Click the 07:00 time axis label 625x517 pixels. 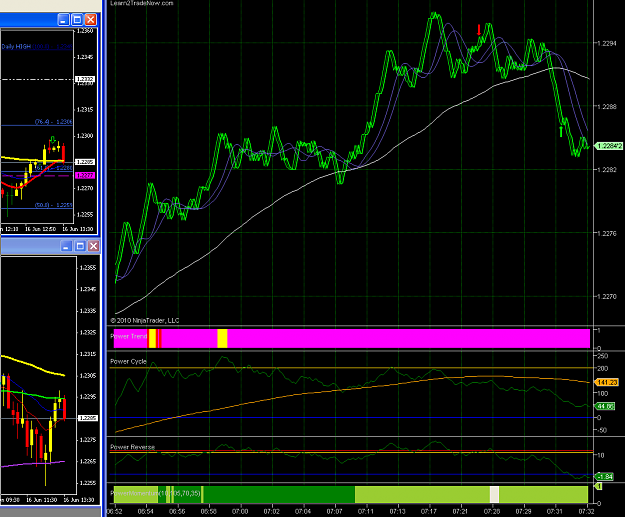click(240, 511)
